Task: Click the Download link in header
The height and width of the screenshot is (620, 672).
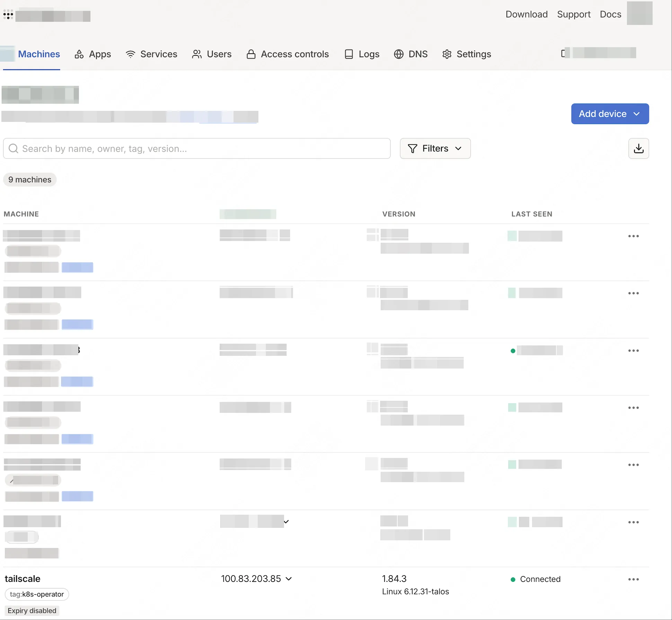Action: pyautogui.click(x=527, y=14)
